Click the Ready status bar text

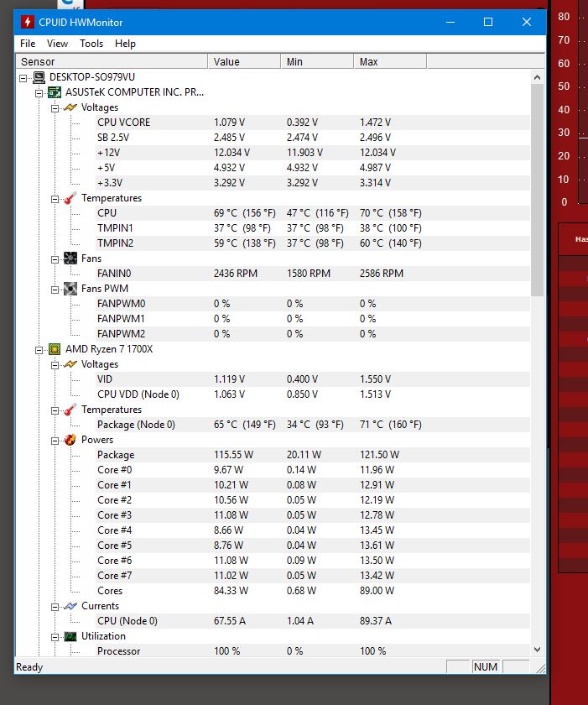(x=29, y=666)
